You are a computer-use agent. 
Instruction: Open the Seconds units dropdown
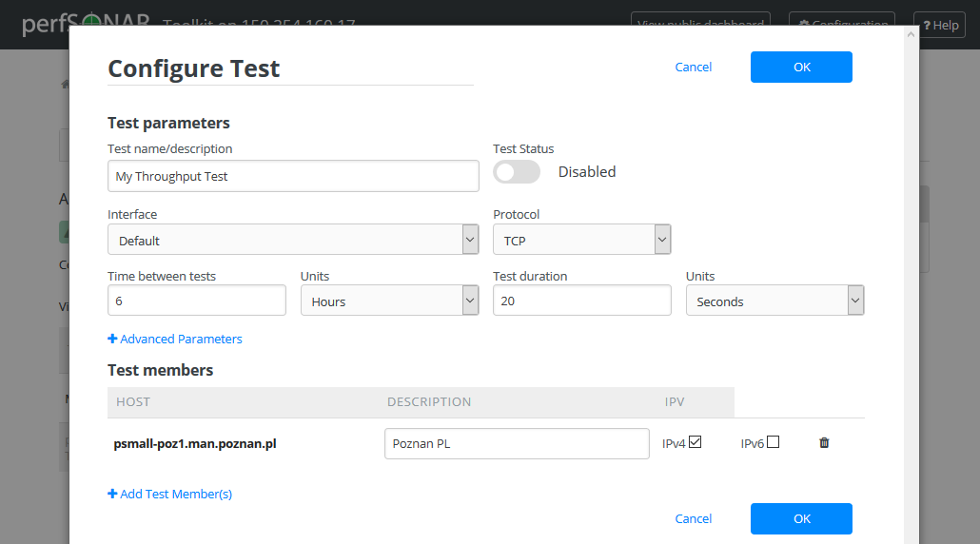[775, 301]
